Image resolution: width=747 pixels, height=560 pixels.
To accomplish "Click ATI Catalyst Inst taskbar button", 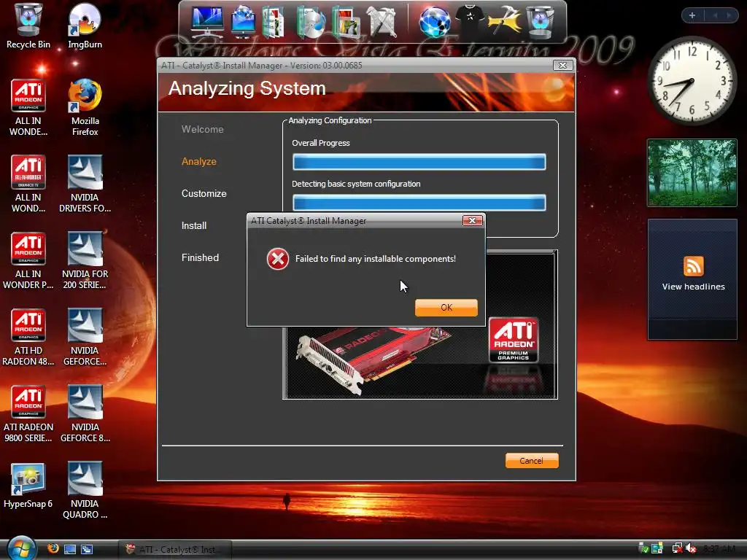I will pyautogui.click(x=175, y=550).
